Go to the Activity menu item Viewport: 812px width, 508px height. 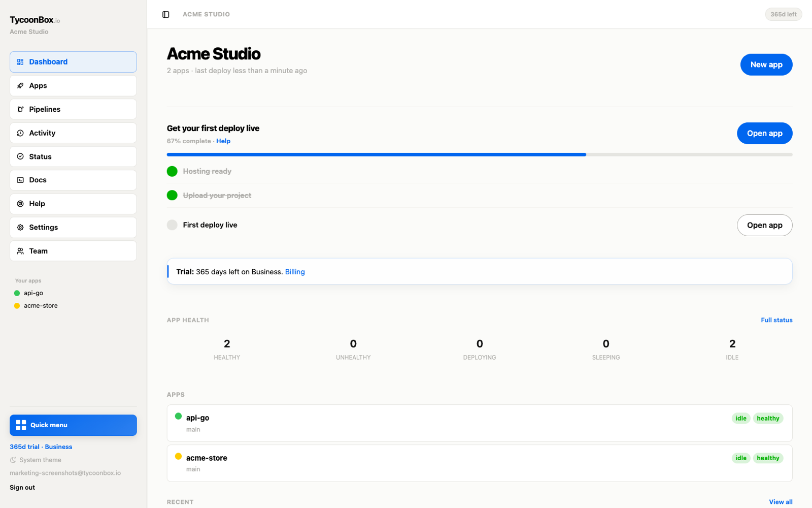pos(73,133)
